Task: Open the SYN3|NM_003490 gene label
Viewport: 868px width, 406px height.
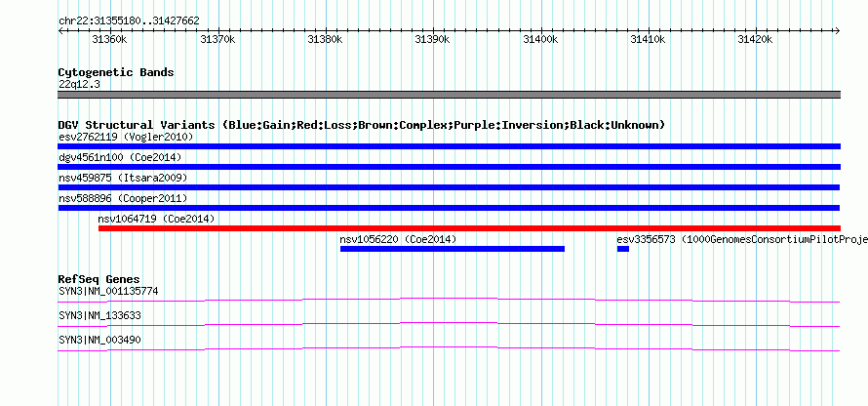Action: (99, 340)
